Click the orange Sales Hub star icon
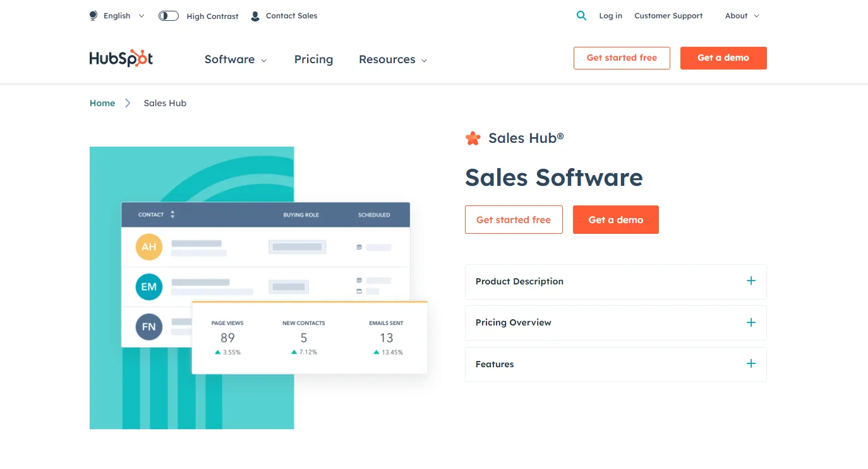The image size is (868, 469). coord(473,138)
